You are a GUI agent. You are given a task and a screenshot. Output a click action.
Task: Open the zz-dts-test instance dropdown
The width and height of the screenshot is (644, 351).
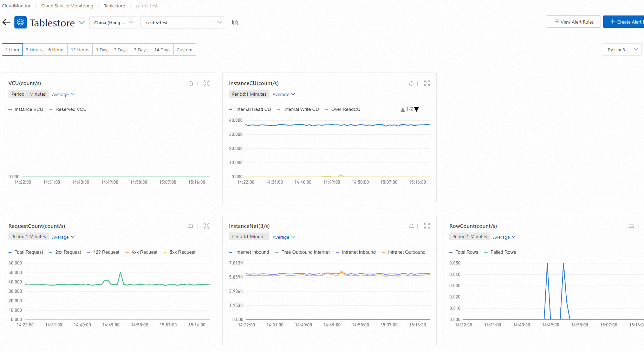[x=183, y=23]
